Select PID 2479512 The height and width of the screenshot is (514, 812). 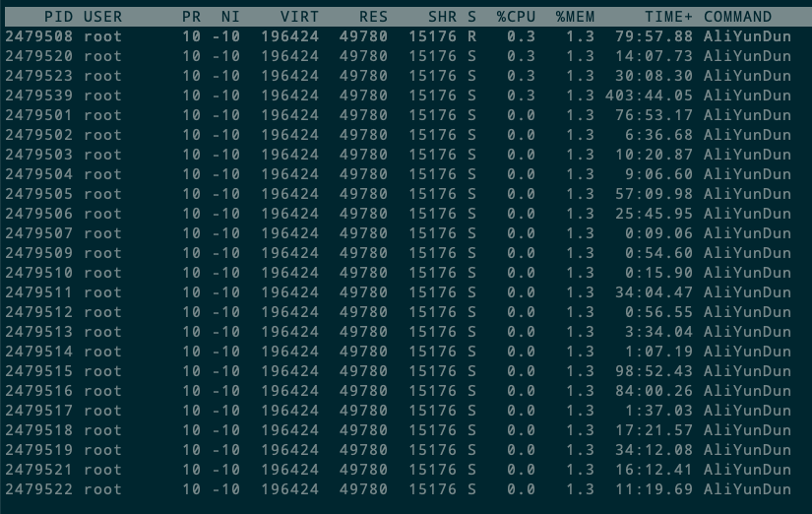tap(38, 312)
